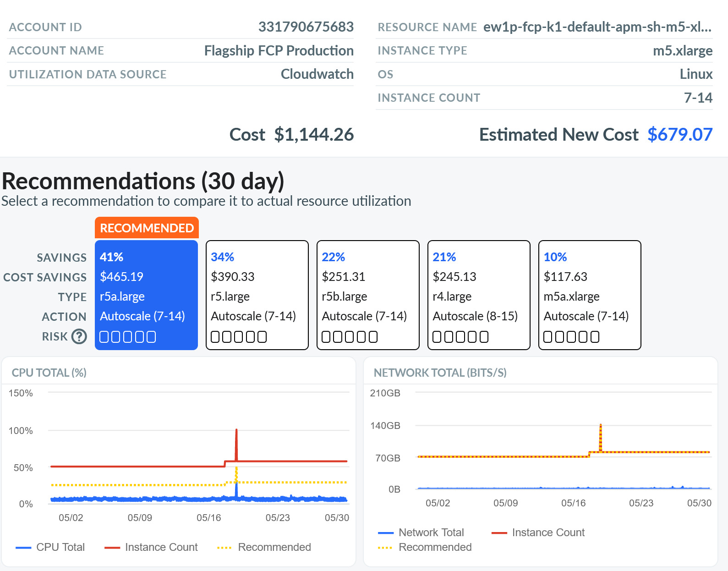Click the truncated resource name text

(597, 27)
